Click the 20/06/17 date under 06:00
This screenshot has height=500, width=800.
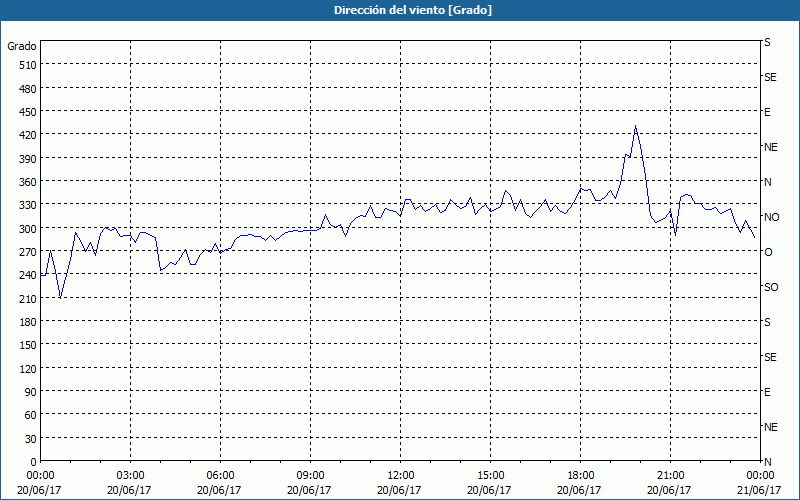[219, 490]
